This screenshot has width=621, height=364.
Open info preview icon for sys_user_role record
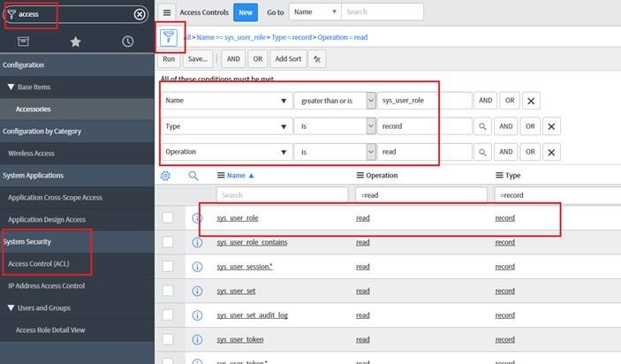point(197,218)
